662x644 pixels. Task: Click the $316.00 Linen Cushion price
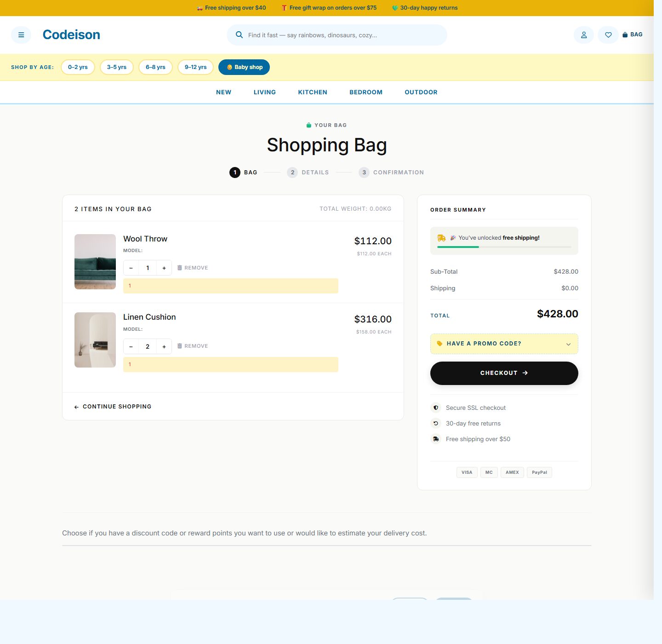pyautogui.click(x=373, y=319)
